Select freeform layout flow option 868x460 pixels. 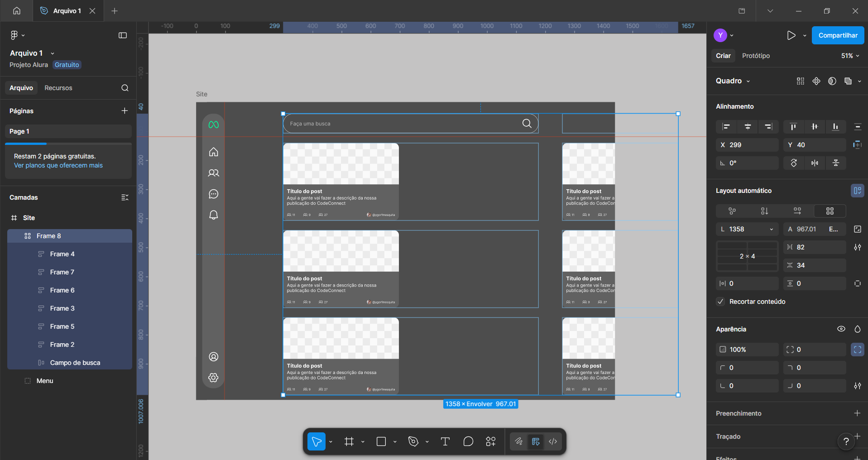coord(732,211)
